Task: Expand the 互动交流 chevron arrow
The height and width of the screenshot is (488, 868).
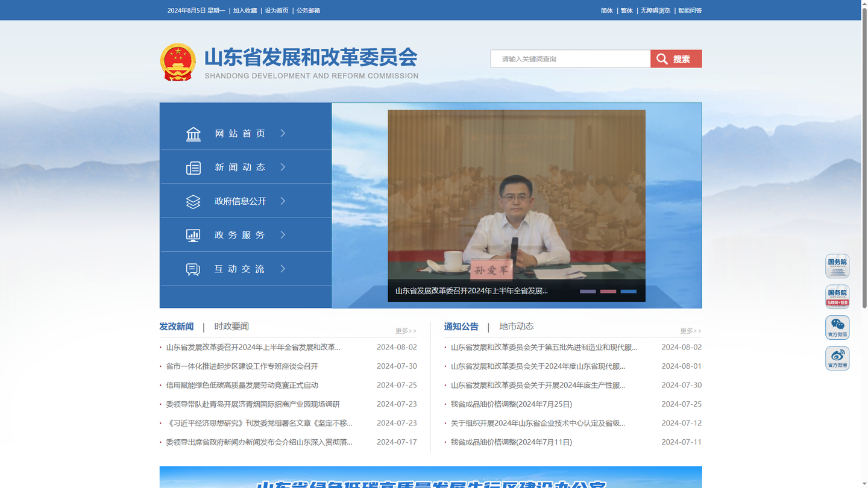Action: tap(283, 269)
